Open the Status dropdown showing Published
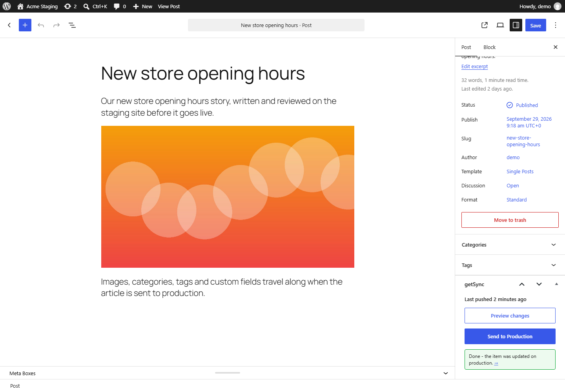The height and width of the screenshot is (392, 565). tap(522, 105)
